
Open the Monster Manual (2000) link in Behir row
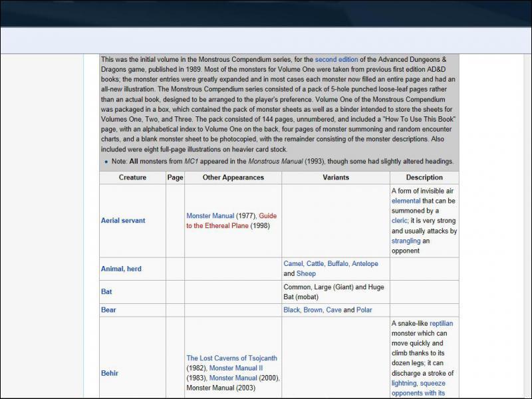click(233, 378)
